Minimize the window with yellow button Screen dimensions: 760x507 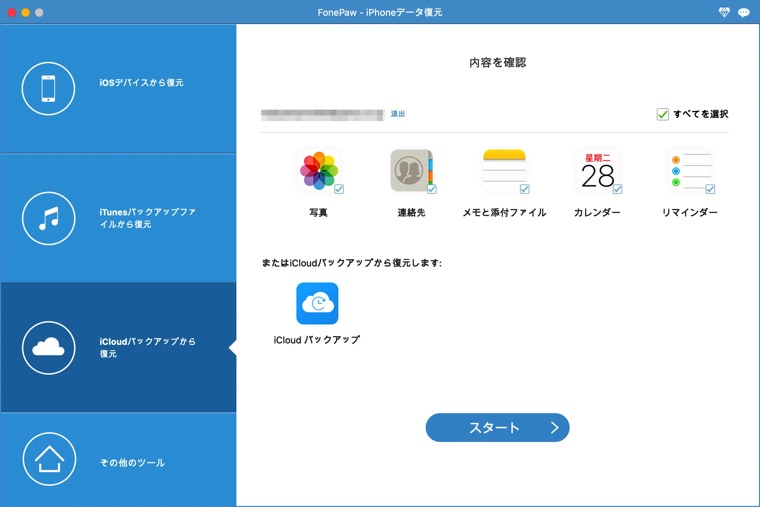(x=25, y=13)
